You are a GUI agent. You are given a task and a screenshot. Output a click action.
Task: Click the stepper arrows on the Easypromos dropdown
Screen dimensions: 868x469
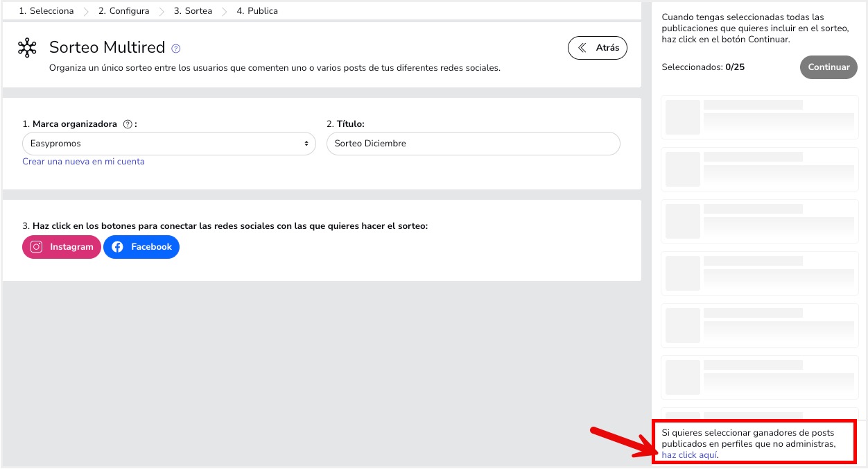point(307,144)
